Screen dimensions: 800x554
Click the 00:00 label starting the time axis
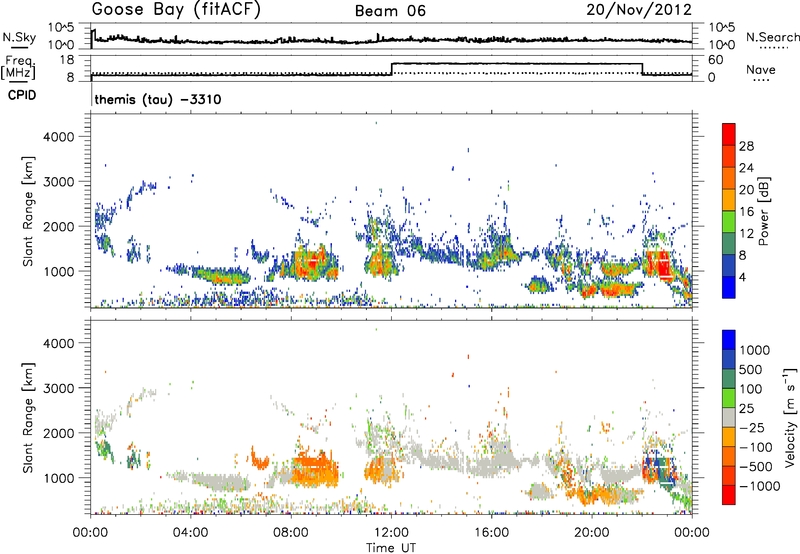tap(90, 533)
